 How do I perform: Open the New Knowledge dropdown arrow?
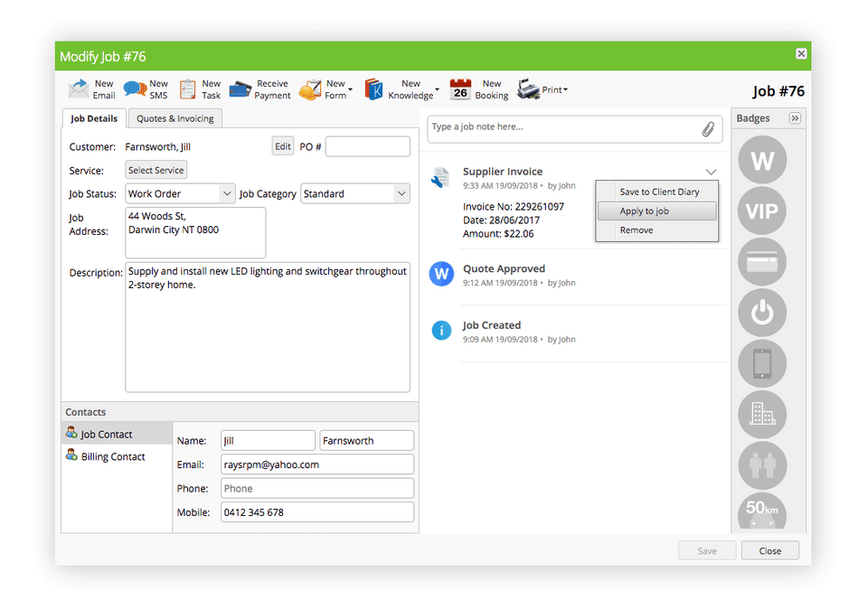pyautogui.click(x=438, y=89)
